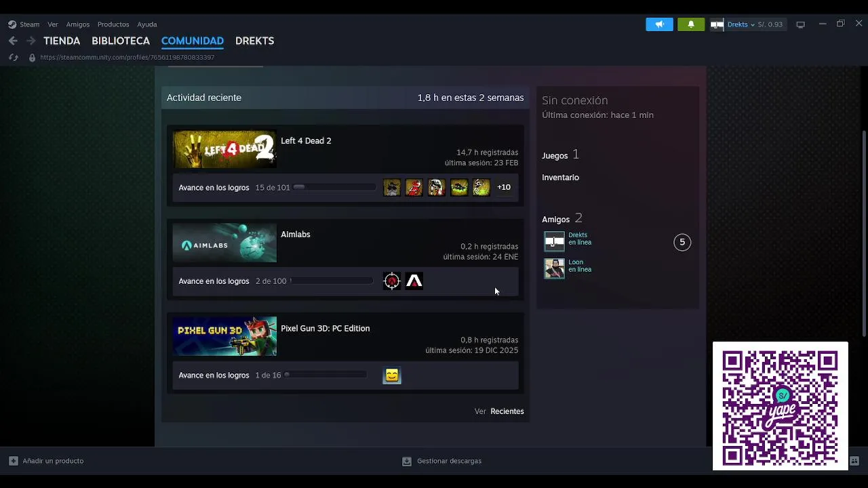Switch to the COMUNIDAD tab

193,41
